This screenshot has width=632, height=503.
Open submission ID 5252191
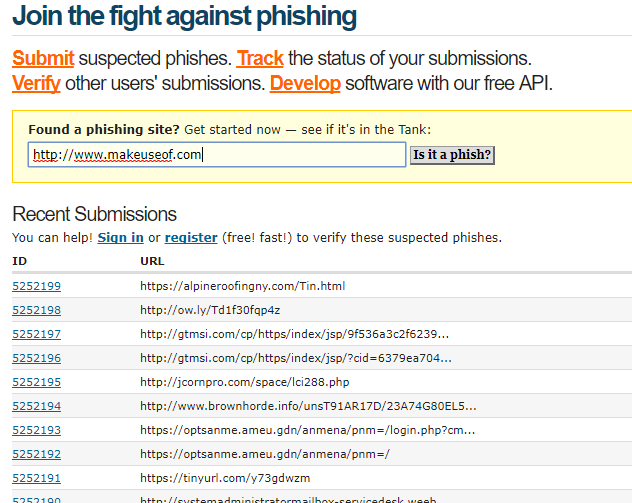point(36,478)
